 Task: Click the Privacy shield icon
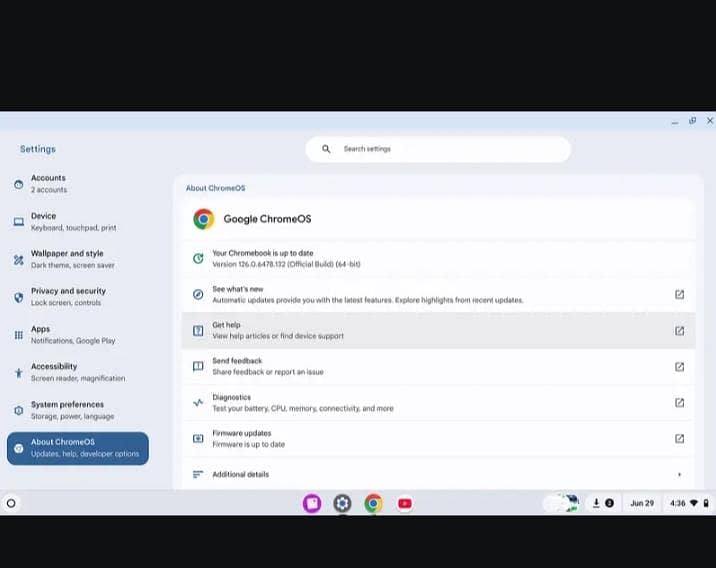pyautogui.click(x=18, y=297)
